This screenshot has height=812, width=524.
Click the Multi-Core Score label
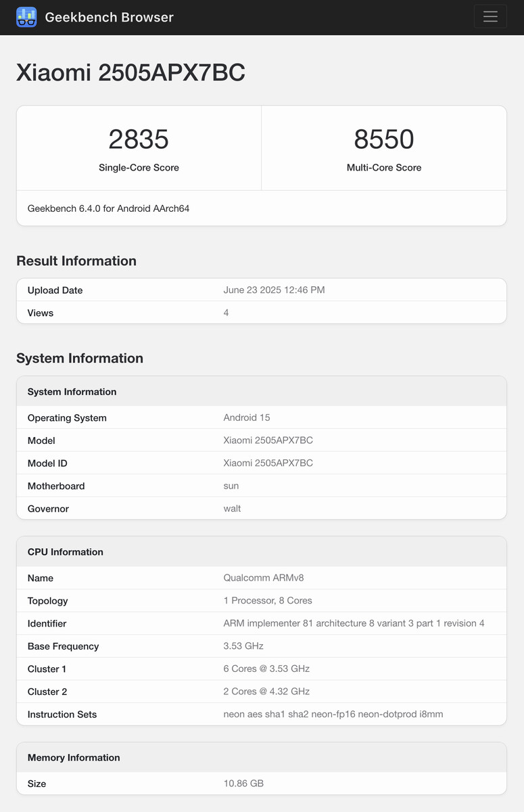[x=384, y=168]
